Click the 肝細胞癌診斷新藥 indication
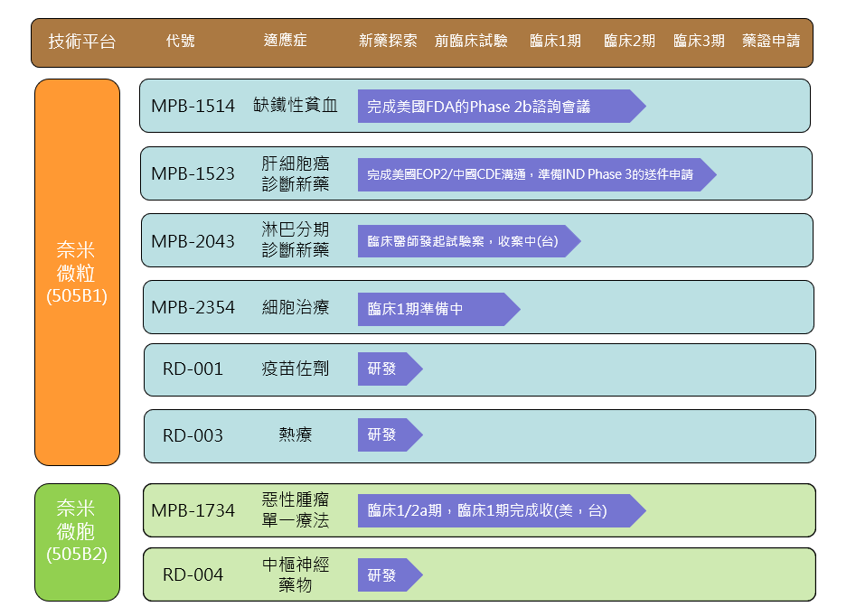856x616 pixels. 296,173
